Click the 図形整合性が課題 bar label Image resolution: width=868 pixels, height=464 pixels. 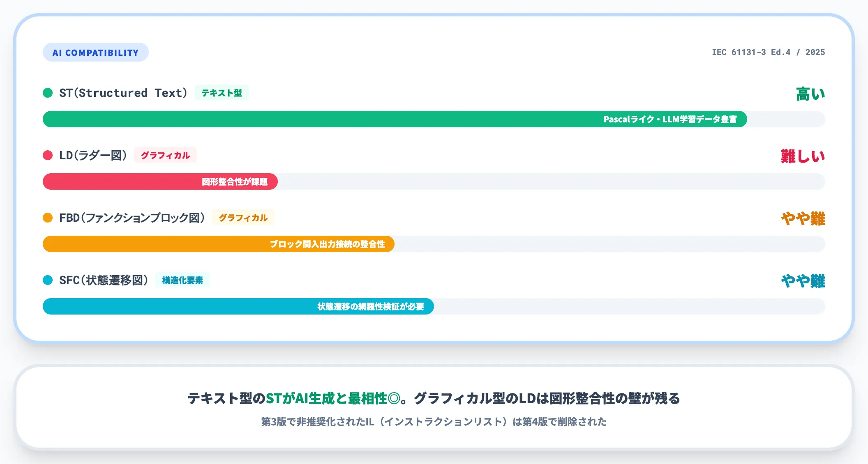click(x=235, y=181)
